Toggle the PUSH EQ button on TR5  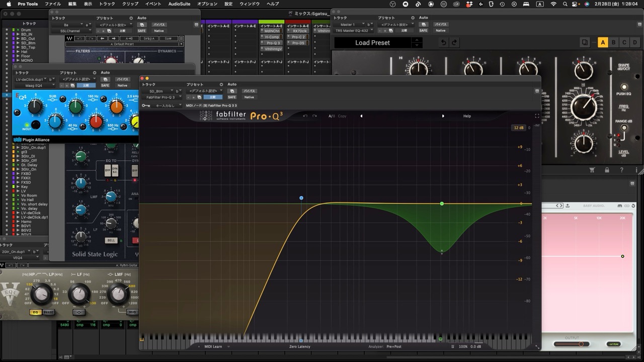tap(624, 87)
